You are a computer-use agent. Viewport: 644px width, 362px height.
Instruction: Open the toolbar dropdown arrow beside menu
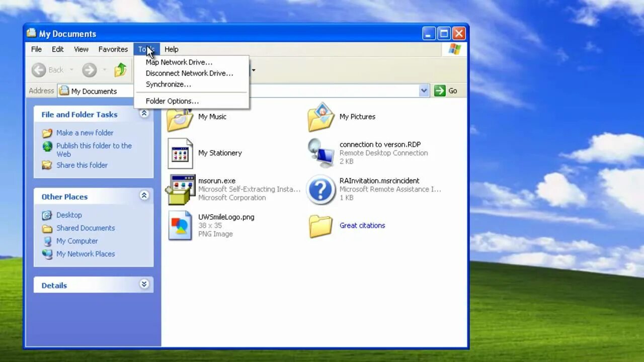tap(253, 70)
